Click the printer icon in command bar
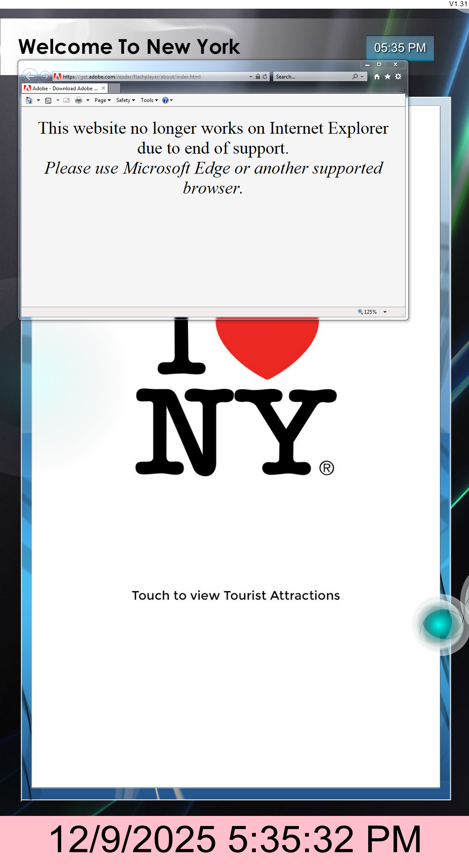The width and height of the screenshot is (469, 868). point(79,100)
